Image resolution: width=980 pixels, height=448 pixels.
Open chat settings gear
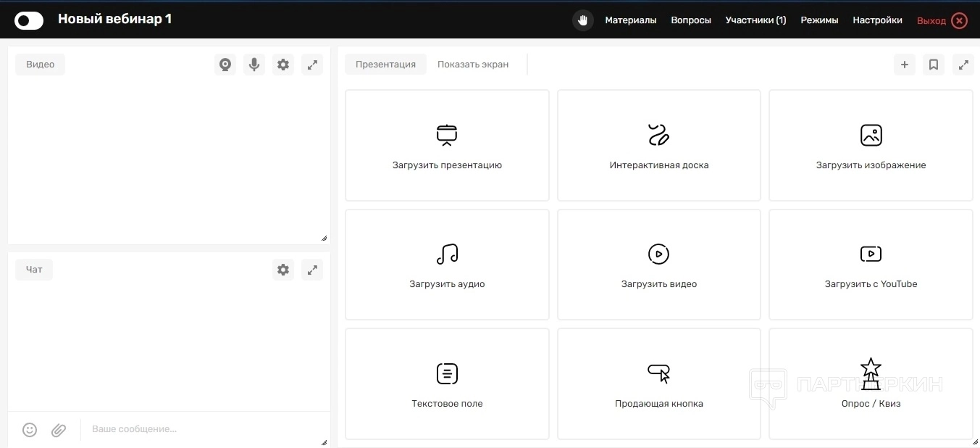(283, 270)
